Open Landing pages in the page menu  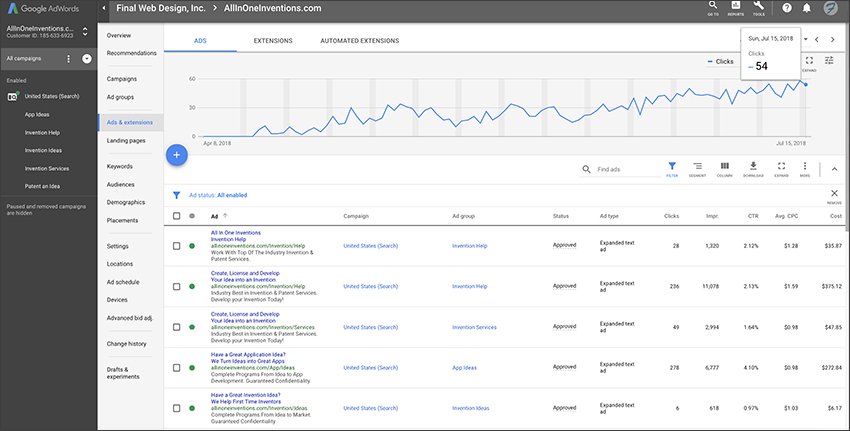pos(126,140)
